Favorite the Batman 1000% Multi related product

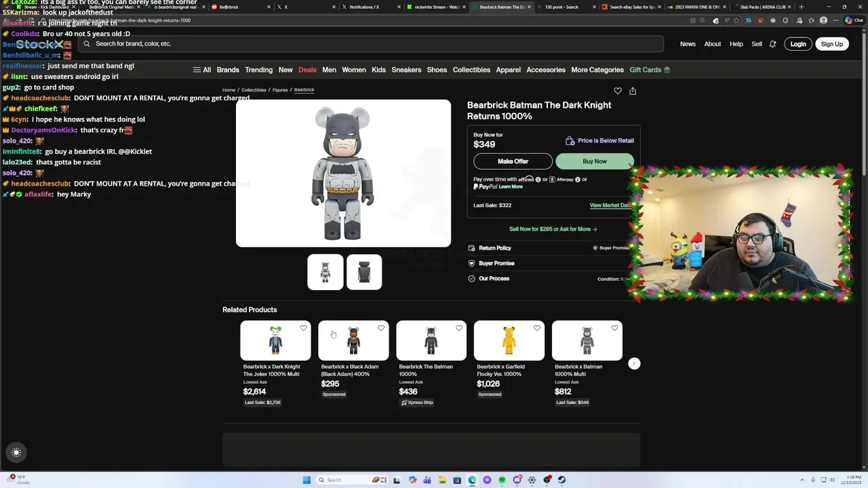point(614,328)
